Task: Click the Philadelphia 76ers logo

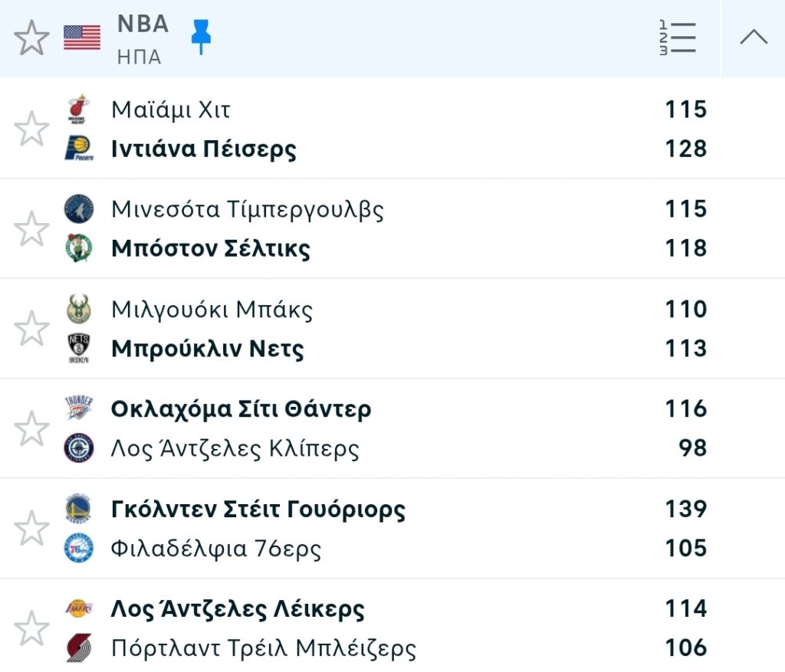Action: [78, 549]
